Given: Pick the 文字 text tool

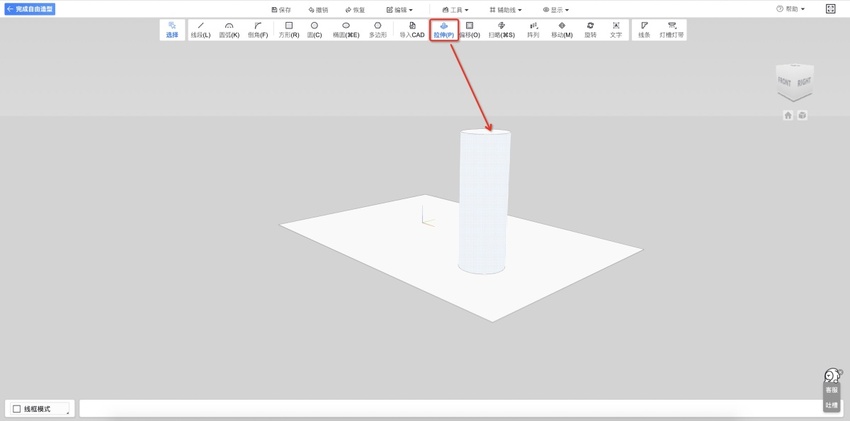Looking at the screenshot, I should (x=616, y=30).
